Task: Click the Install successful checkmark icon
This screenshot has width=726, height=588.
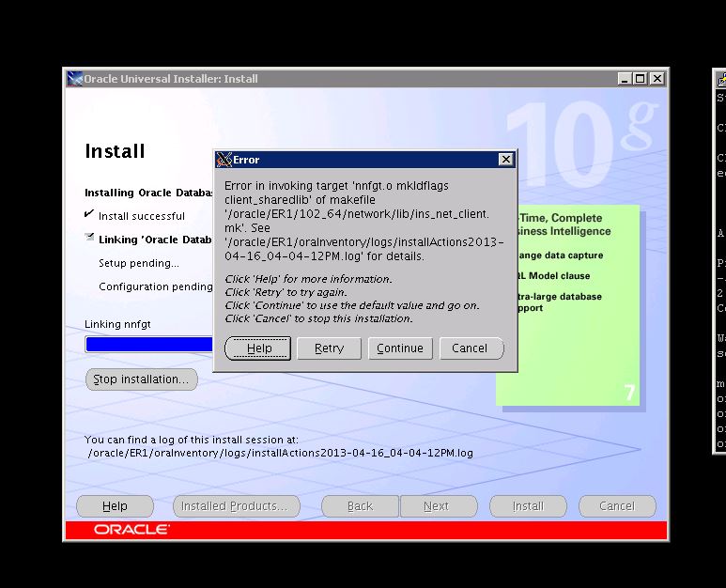Action: (89, 214)
